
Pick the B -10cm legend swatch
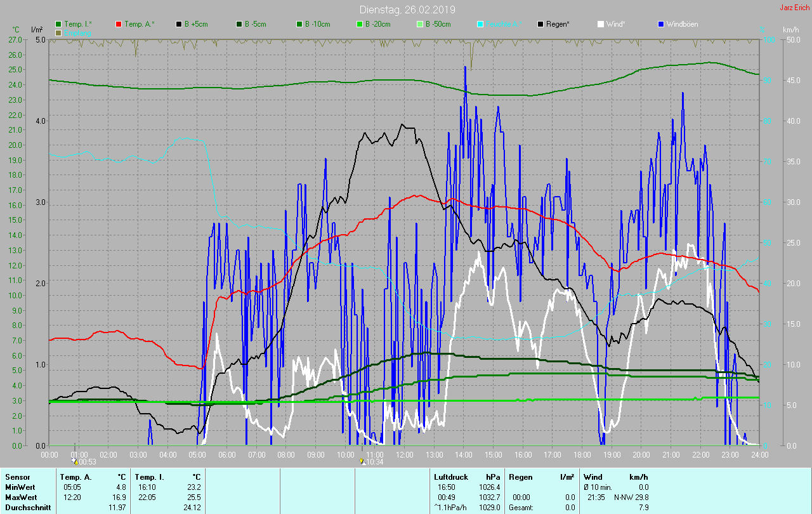click(299, 24)
